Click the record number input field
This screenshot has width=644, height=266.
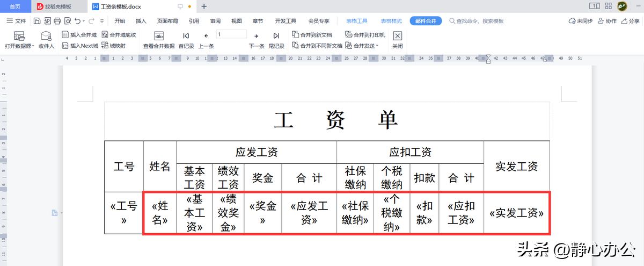tap(231, 34)
